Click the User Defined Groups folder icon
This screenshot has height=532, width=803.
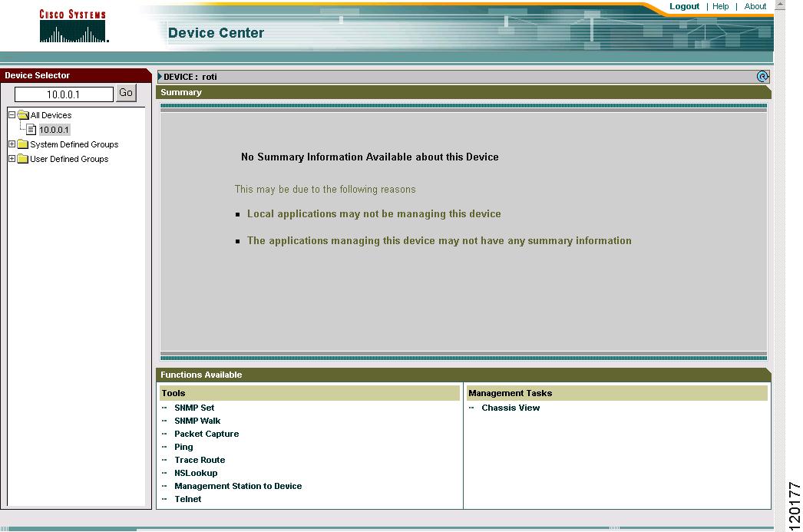pyautogui.click(x=22, y=159)
